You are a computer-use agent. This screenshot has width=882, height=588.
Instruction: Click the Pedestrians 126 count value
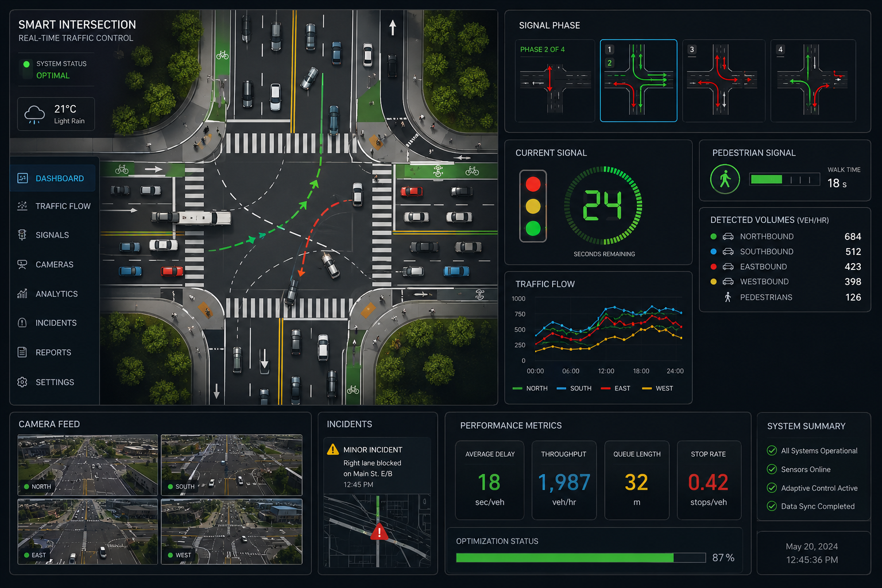click(x=853, y=297)
